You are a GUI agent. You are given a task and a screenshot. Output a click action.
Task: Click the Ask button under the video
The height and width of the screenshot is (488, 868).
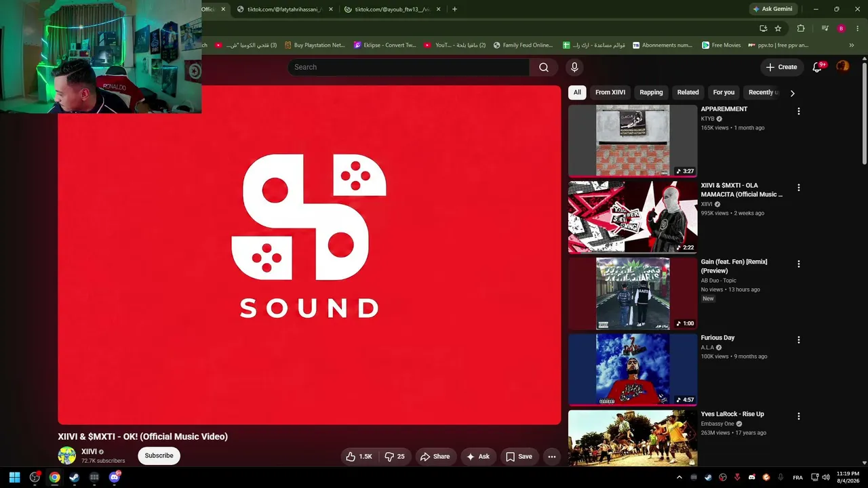[x=477, y=457]
